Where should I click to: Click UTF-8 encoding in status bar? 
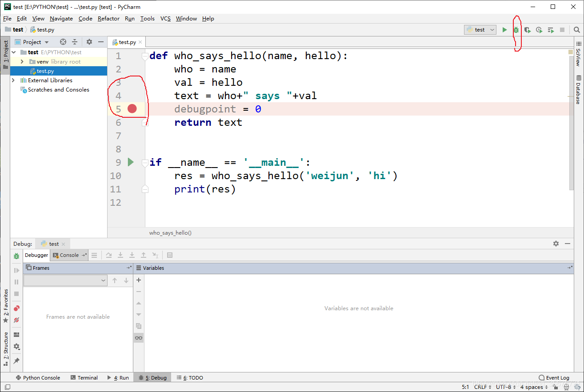506,387
